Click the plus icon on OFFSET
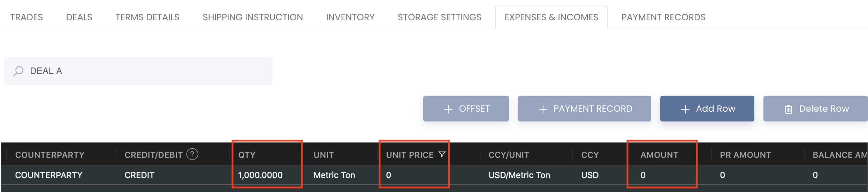868x192 pixels. [x=448, y=109]
